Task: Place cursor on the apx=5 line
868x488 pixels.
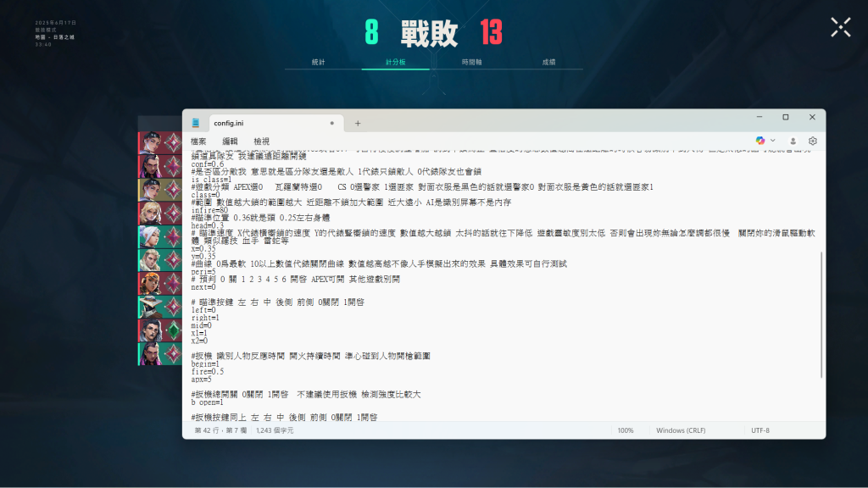Action: (201, 380)
